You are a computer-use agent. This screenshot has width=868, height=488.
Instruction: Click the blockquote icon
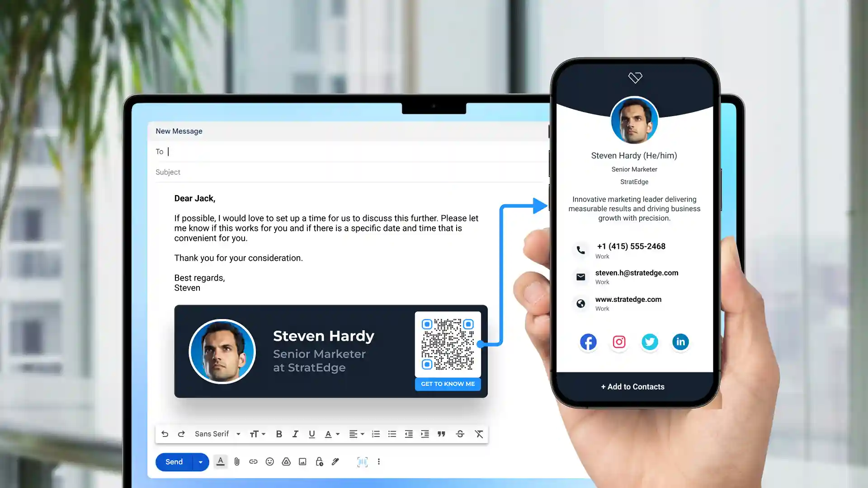click(441, 434)
